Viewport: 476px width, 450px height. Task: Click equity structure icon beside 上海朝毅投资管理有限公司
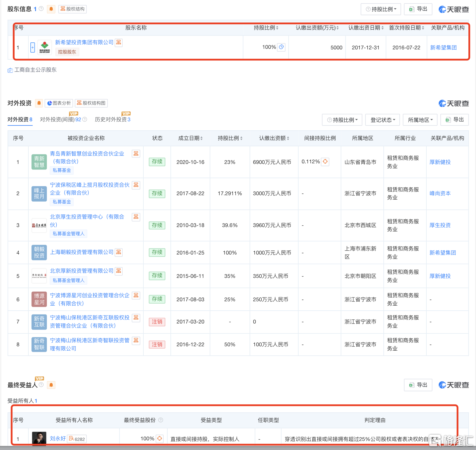(x=119, y=252)
